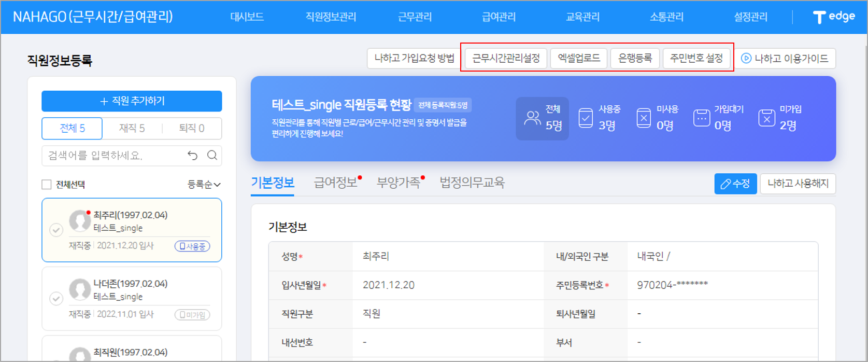
Task: Open the 근무관리 menu
Action: coord(415,17)
